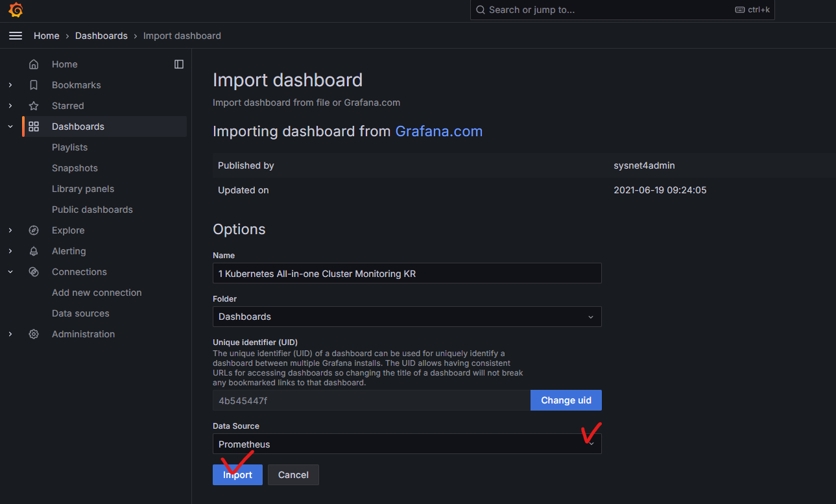Click the Grafana logo icon
836x504 pixels.
pos(14,10)
